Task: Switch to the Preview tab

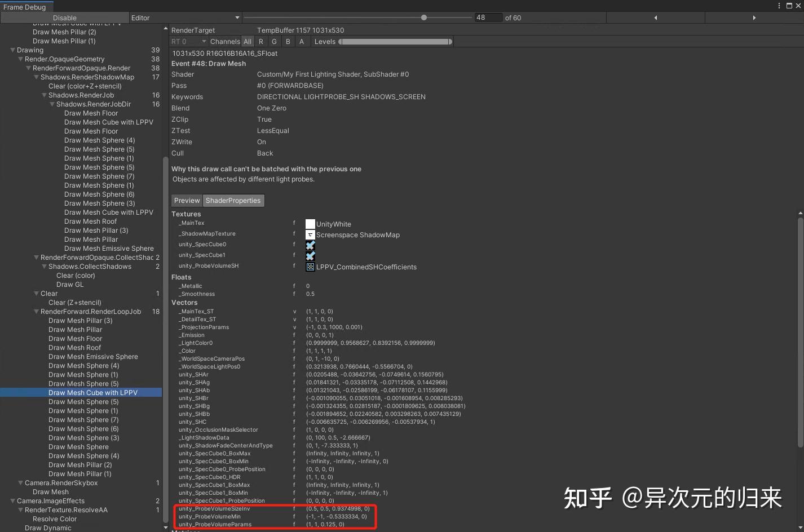Action: pos(187,200)
